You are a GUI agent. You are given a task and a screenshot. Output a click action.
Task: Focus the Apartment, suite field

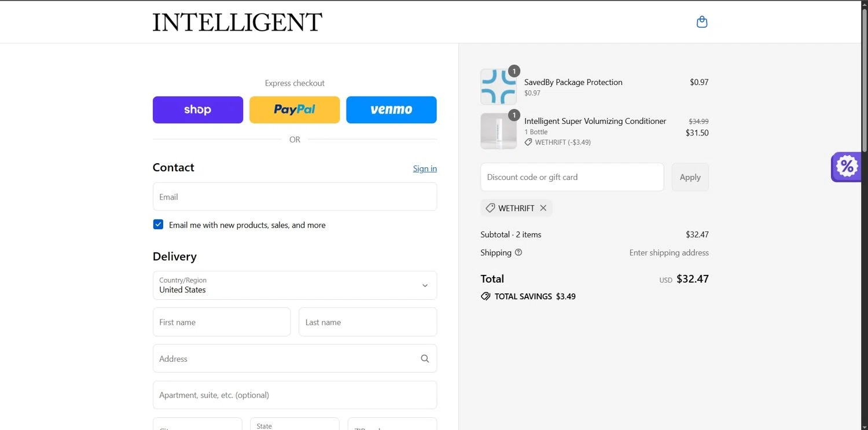tap(295, 395)
